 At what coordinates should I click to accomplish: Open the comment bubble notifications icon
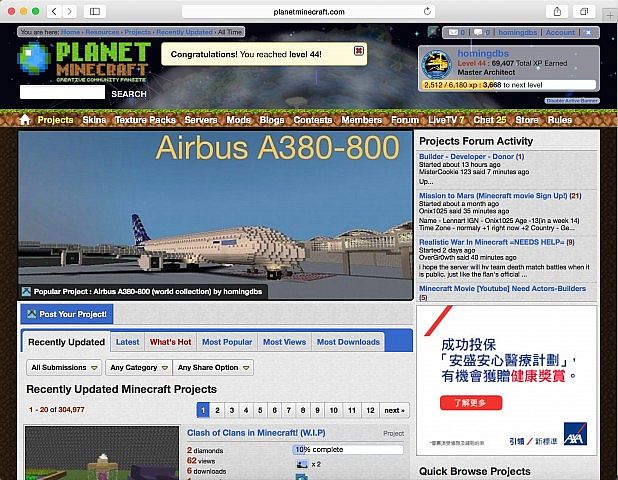point(478,32)
